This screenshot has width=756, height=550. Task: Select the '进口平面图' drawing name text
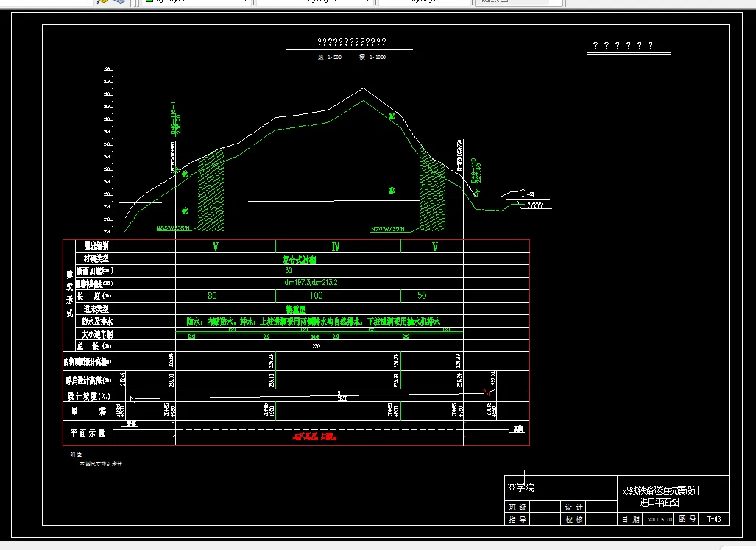tap(659, 502)
